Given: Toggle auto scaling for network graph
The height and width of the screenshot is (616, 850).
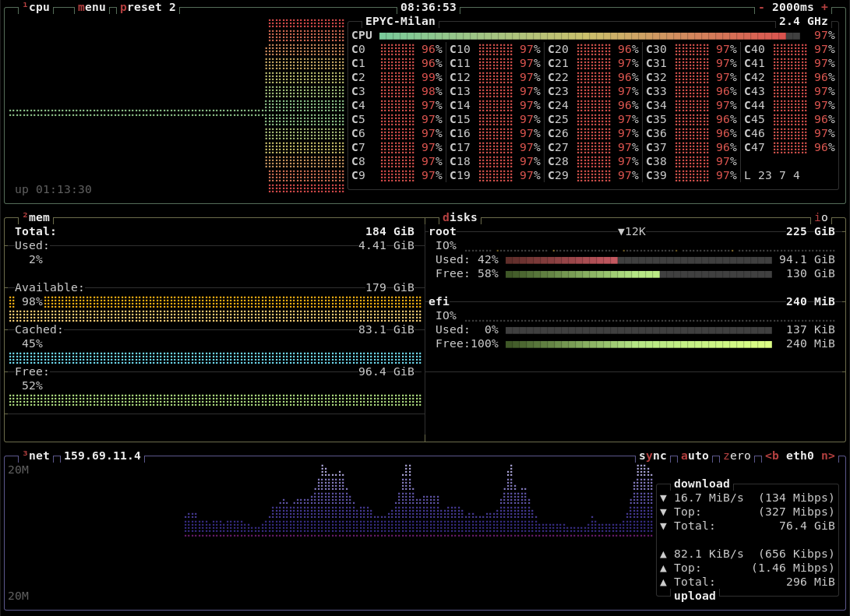Looking at the screenshot, I should coord(695,456).
